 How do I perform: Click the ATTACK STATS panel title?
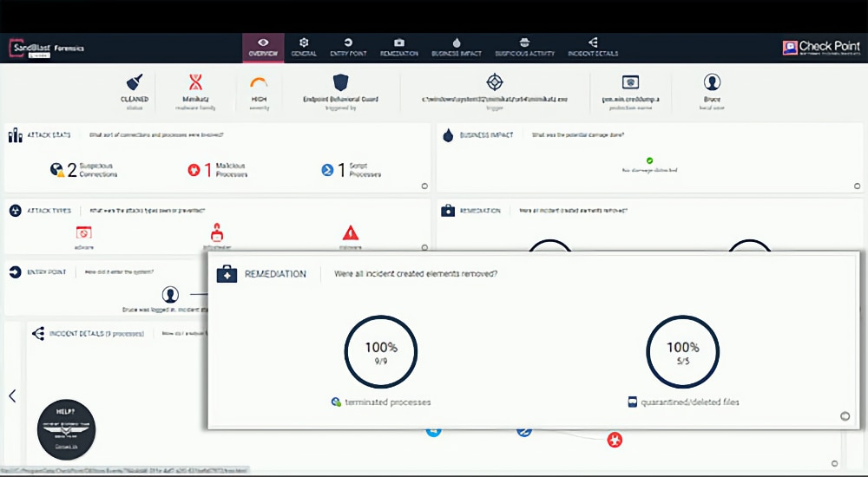tap(49, 135)
